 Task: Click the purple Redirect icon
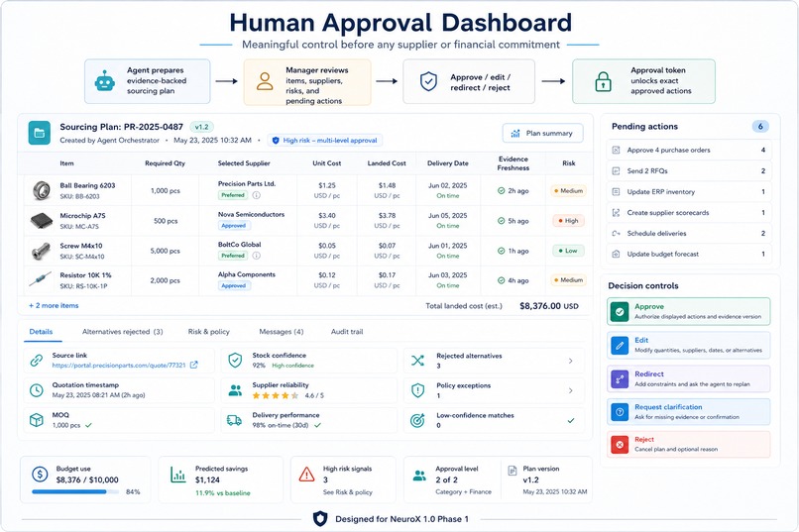(x=620, y=378)
